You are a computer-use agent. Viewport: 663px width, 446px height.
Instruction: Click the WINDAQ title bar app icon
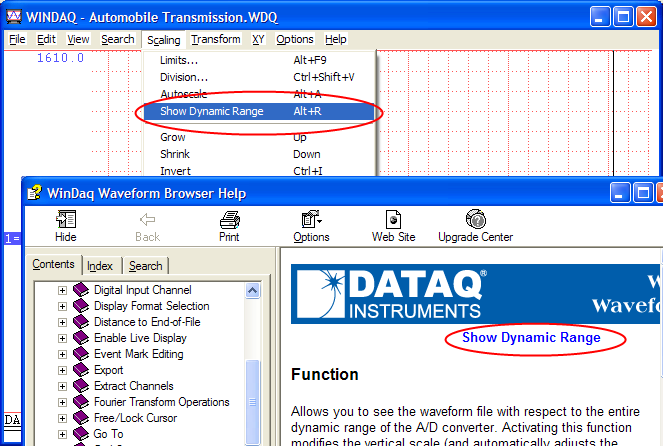pyautogui.click(x=14, y=16)
